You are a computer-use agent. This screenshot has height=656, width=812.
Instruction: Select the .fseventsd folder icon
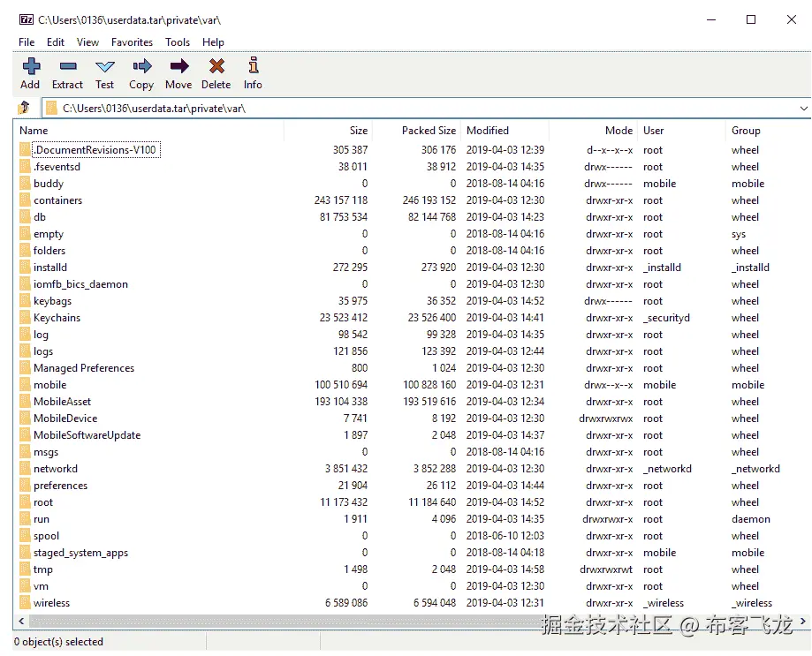pos(25,167)
